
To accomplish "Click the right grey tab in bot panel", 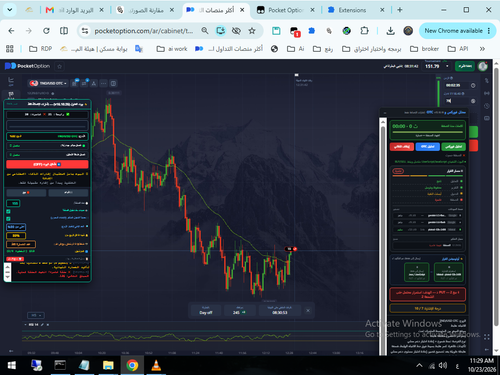I will [68, 193].
